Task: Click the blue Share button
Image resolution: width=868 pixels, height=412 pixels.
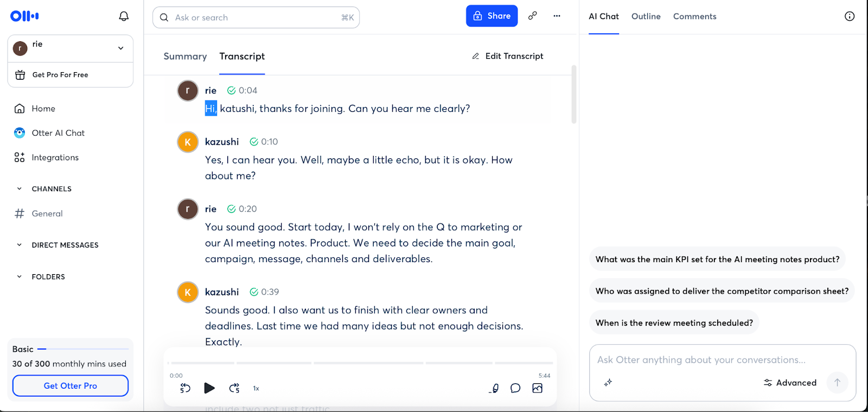Action: click(492, 16)
